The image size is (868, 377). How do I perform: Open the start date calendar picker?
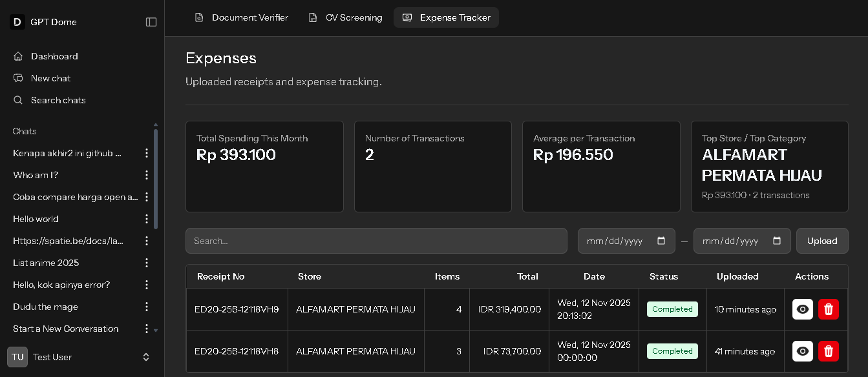662,241
